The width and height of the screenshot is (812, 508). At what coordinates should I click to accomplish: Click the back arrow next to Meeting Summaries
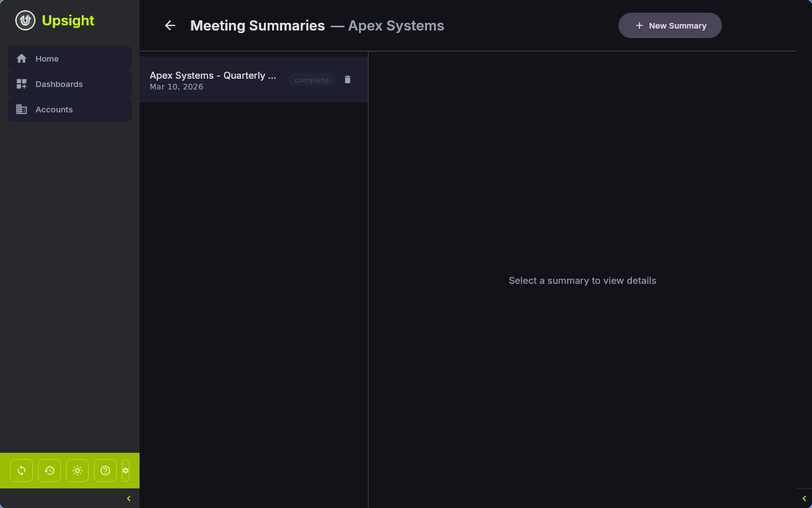click(169, 25)
